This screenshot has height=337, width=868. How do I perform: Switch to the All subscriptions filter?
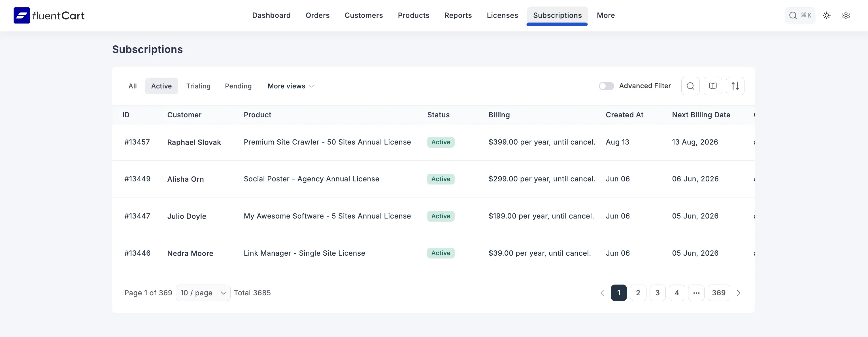(x=132, y=86)
